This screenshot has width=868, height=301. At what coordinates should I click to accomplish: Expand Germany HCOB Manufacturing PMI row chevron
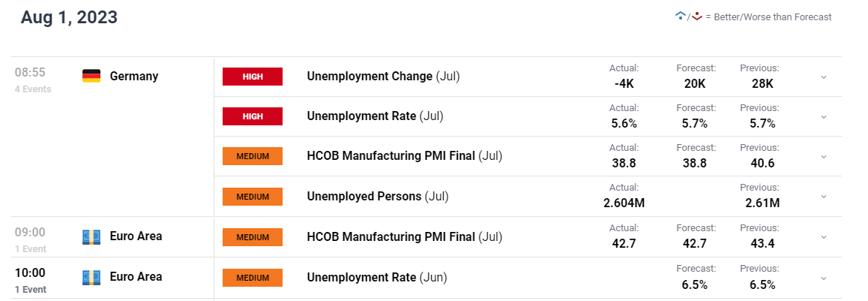point(824,157)
